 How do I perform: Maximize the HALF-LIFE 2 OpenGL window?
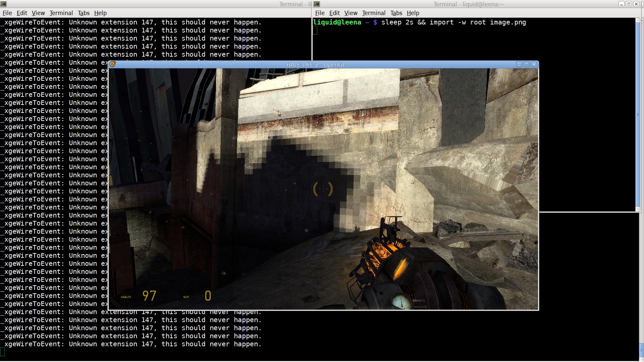click(x=527, y=64)
